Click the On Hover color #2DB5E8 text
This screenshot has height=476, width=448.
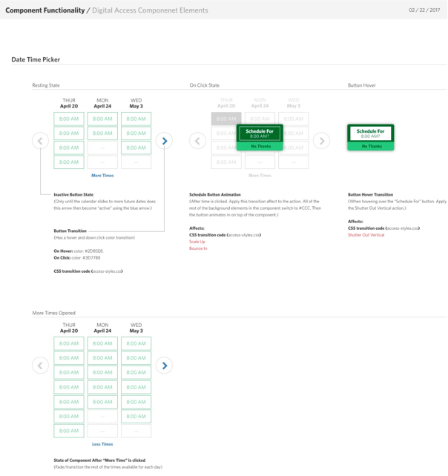point(79,251)
